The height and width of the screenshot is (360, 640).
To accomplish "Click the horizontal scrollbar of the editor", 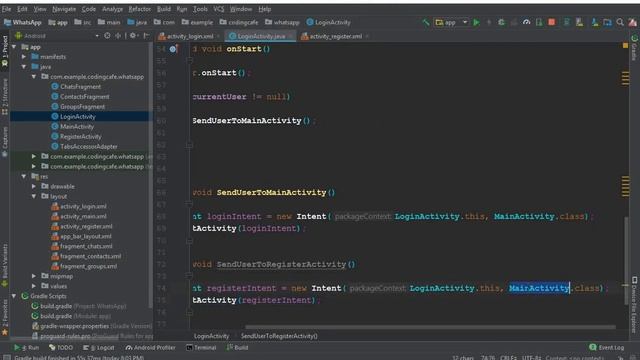I will [430, 327].
